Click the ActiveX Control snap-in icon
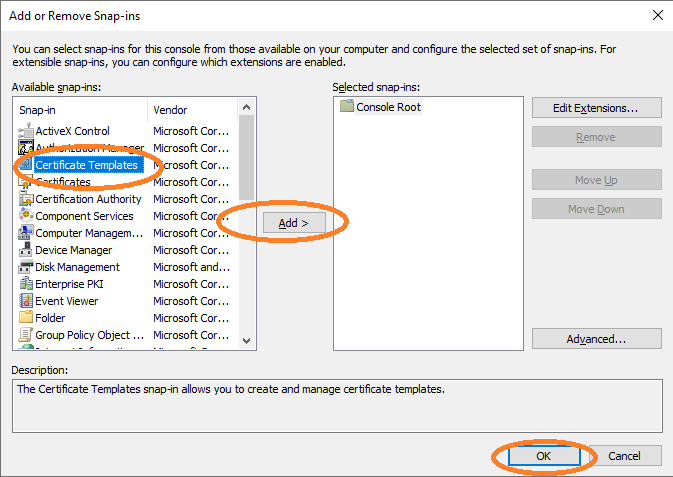673x477 pixels. click(26, 131)
